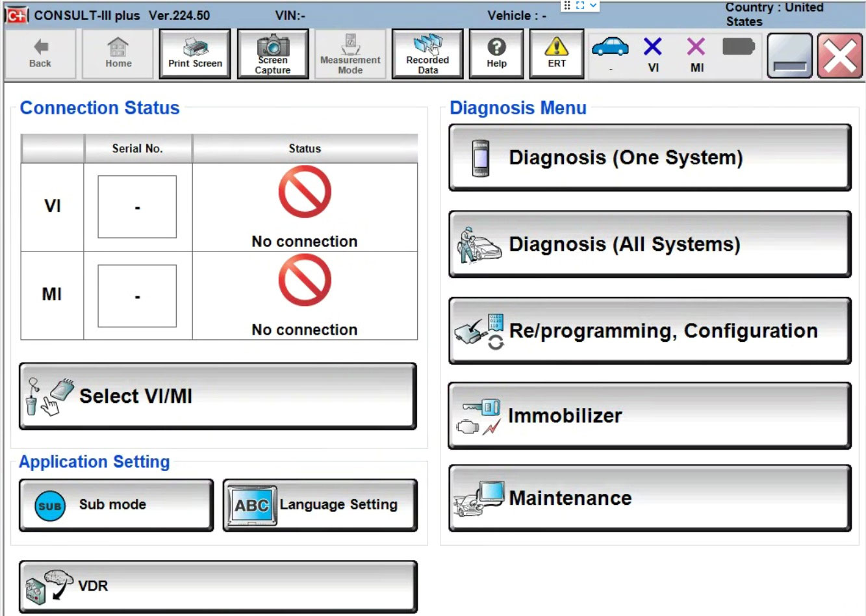Click the blue vehicle status icon
866x616 pixels.
[x=609, y=47]
